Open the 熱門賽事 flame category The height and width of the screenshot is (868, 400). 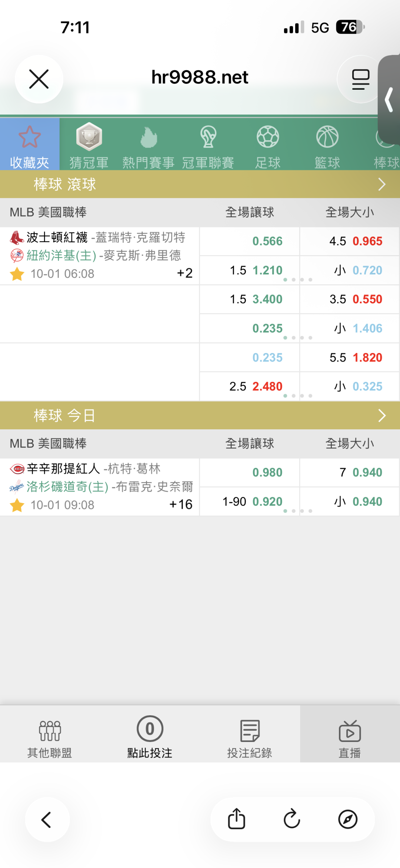click(x=149, y=145)
